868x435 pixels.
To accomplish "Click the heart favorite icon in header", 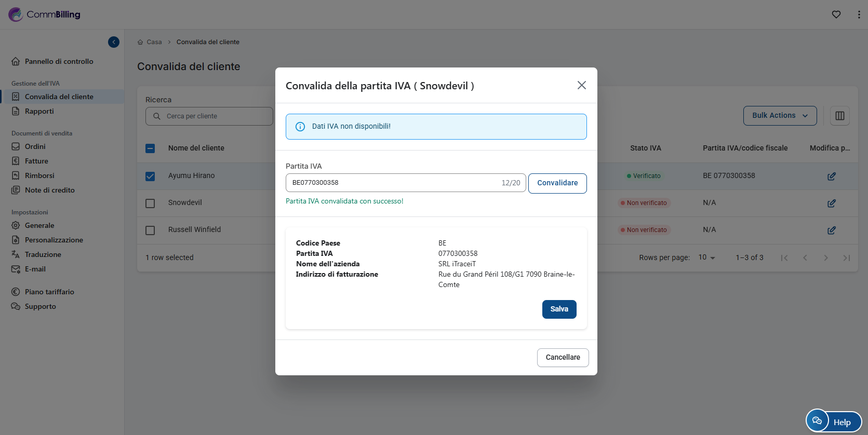I will pyautogui.click(x=836, y=15).
